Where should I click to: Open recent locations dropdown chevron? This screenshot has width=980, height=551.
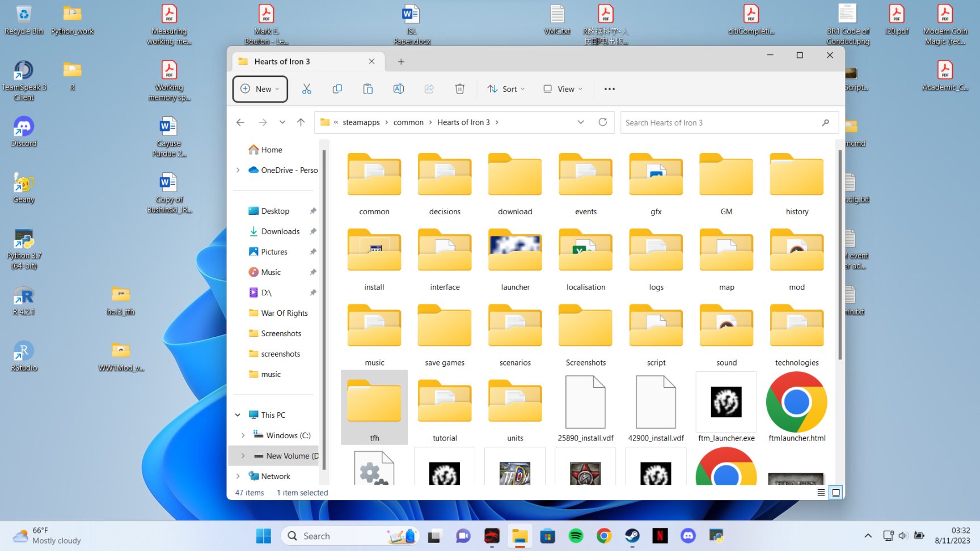[x=282, y=122]
